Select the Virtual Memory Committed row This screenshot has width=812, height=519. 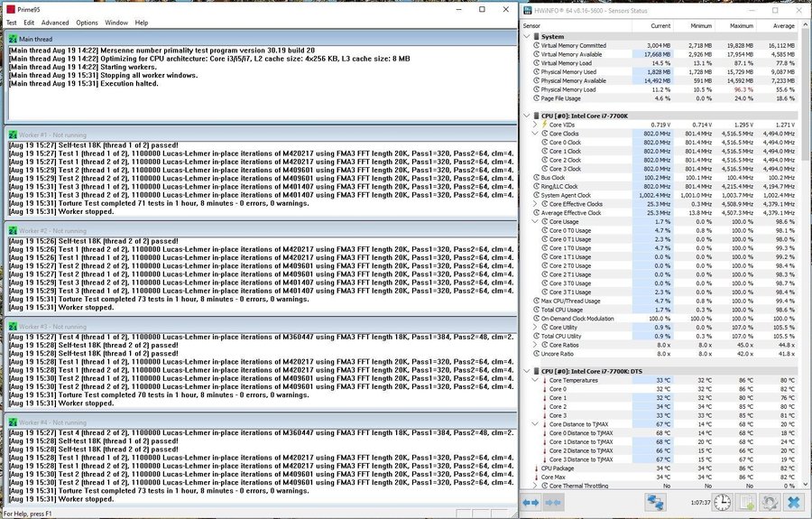click(x=660, y=45)
